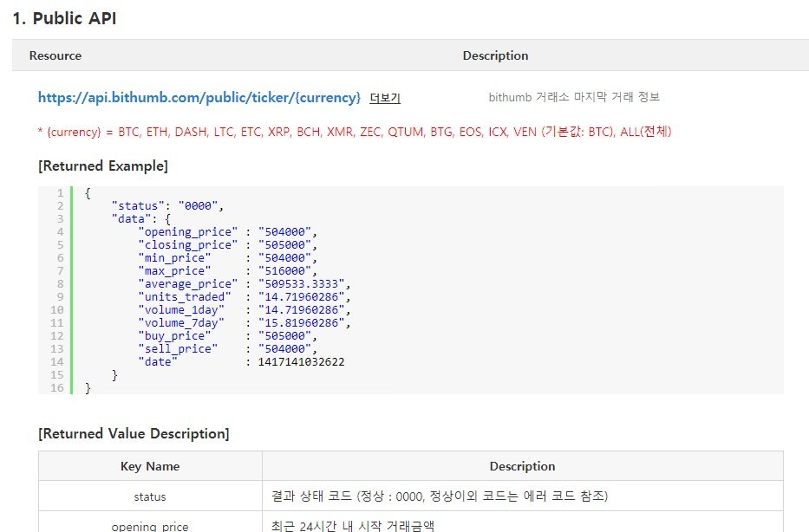Click the "closing_price" code line
The width and height of the screenshot is (809, 532).
(x=227, y=245)
